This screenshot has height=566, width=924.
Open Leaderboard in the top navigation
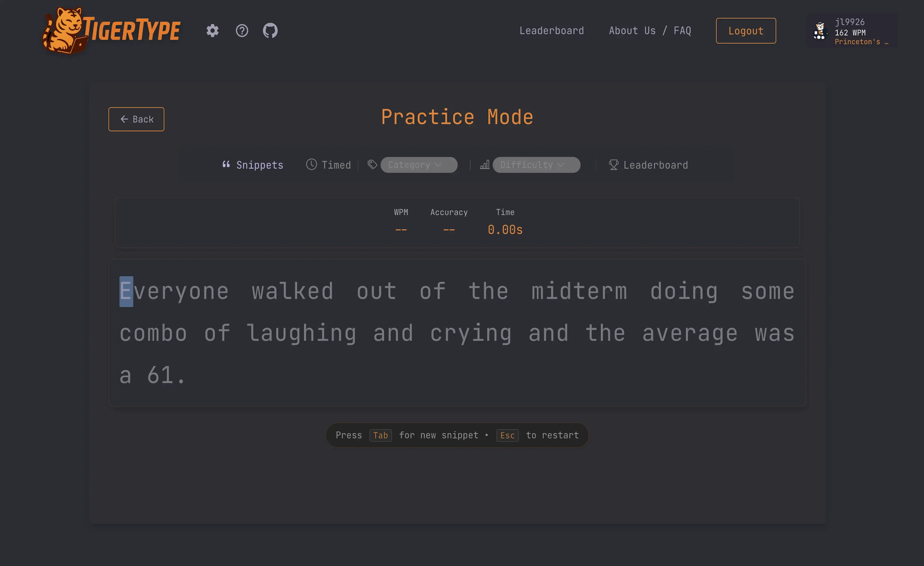coord(551,31)
